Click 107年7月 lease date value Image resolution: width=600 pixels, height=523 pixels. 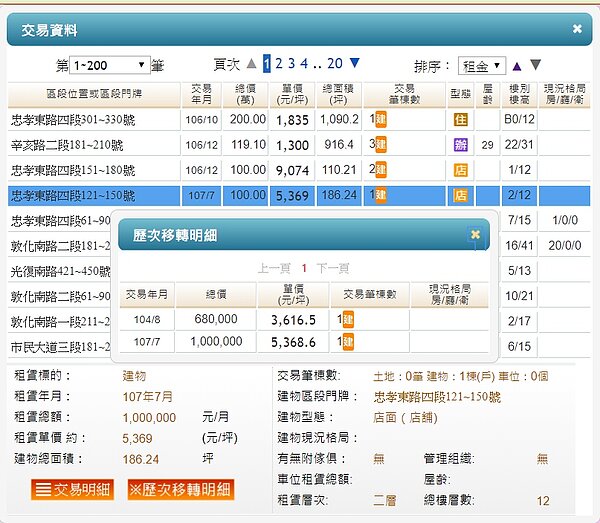(x=147, y=396)
